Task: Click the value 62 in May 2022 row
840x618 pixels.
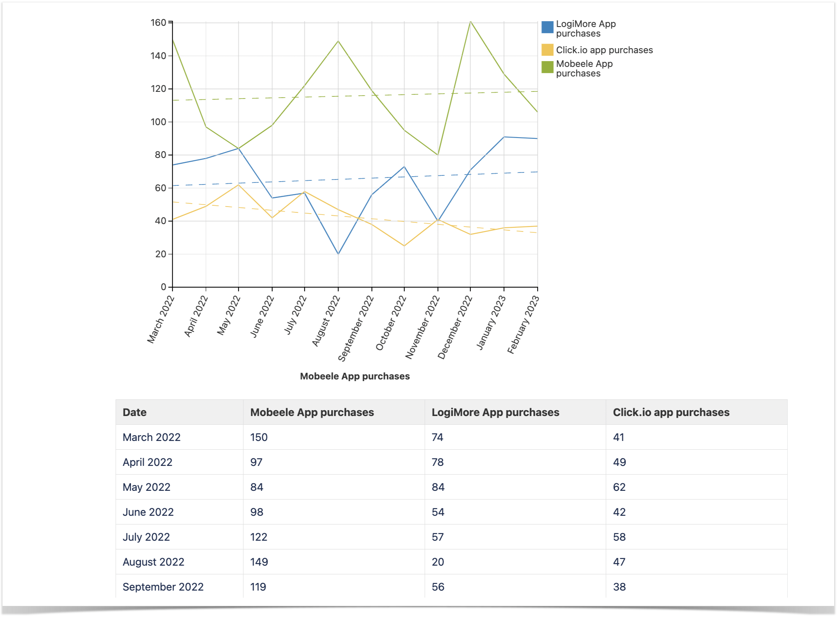Action: tap(619, 487)
